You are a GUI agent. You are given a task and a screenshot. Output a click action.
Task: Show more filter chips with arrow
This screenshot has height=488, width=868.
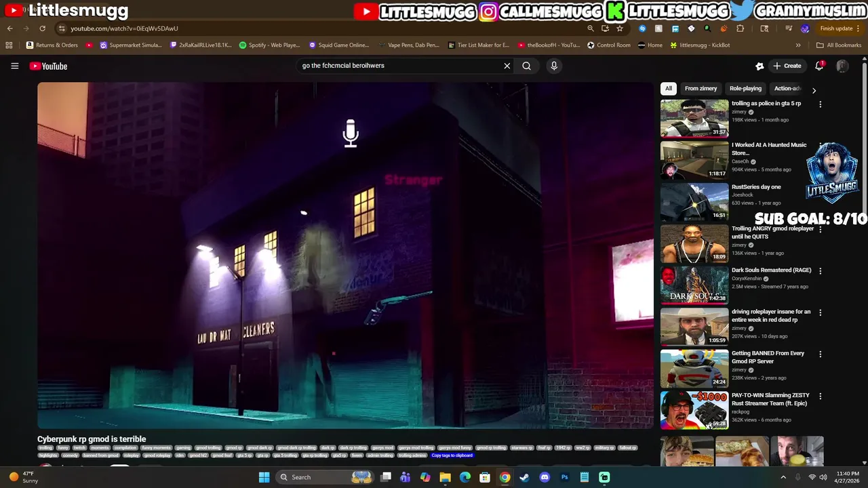(x=814, y=90)
